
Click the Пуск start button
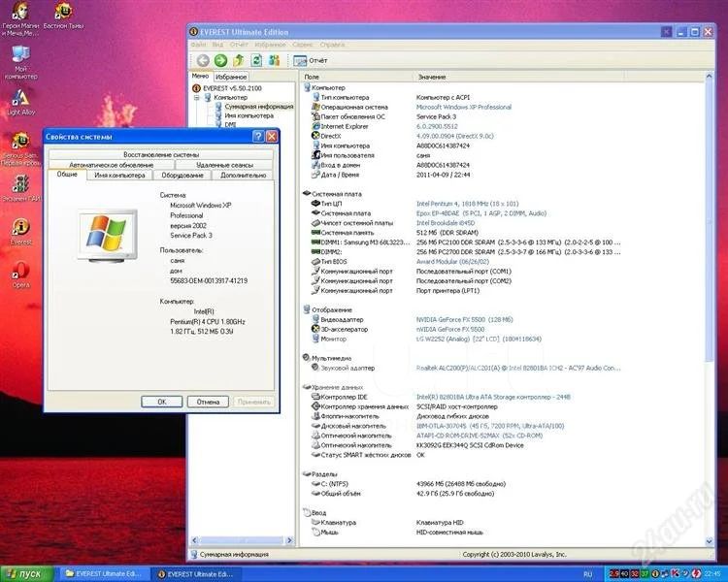coord(27,574)
